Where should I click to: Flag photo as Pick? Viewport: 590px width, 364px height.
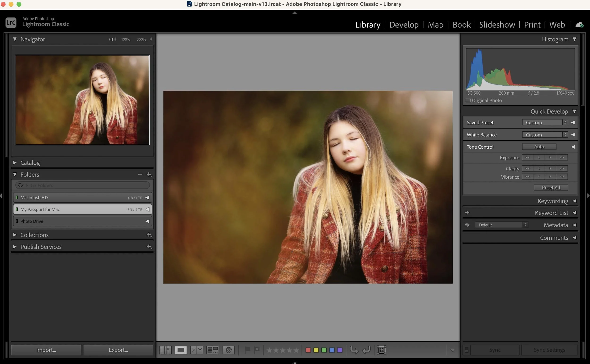247,350
